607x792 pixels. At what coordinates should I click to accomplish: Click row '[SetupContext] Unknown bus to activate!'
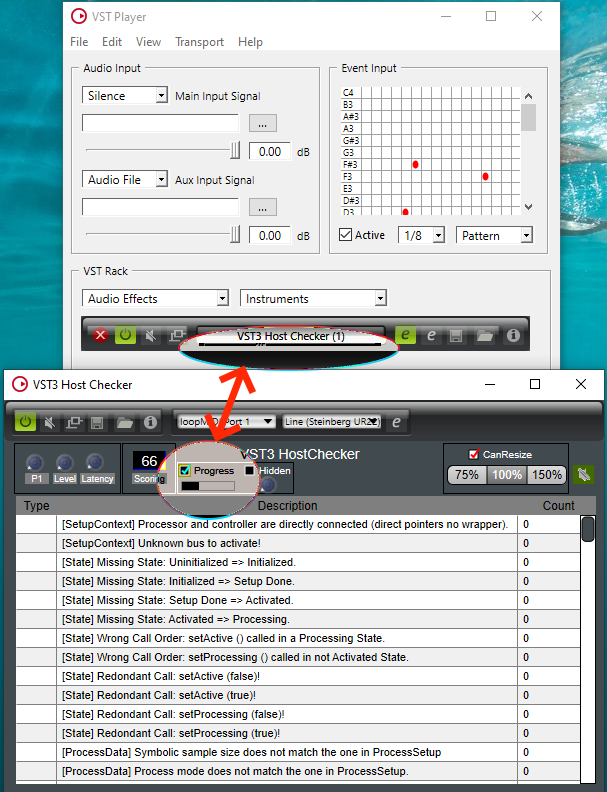click(x=298, y=543)
